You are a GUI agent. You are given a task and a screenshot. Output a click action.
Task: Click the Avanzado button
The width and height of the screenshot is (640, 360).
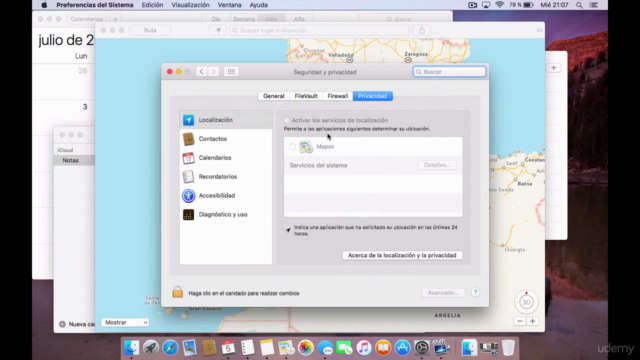(443, 293)
